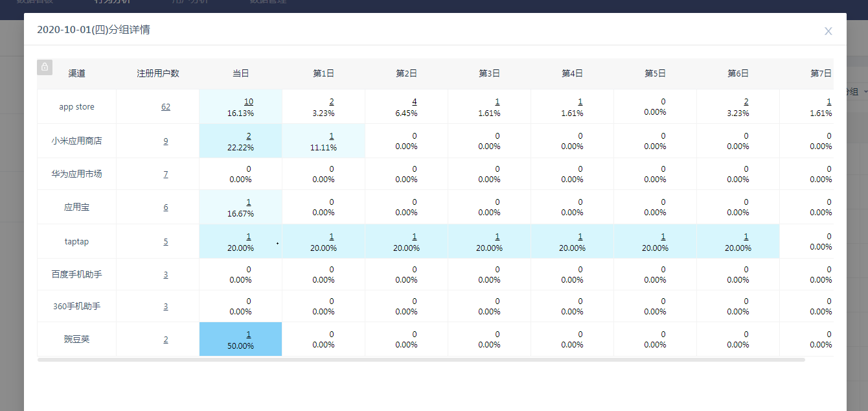This screenshot has height=411, width=868.
Task: Click app store 第2日 value 4
Action: point(415,102)
